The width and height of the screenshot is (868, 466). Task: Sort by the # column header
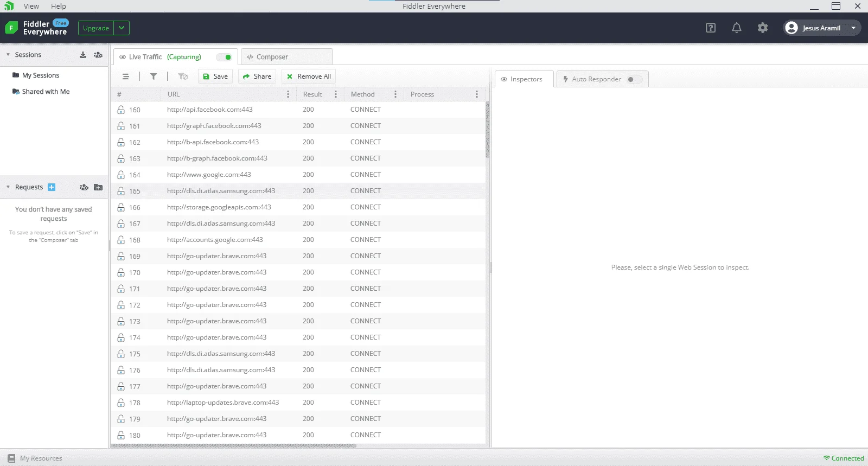pyautogui.click(x=136, y=94)
